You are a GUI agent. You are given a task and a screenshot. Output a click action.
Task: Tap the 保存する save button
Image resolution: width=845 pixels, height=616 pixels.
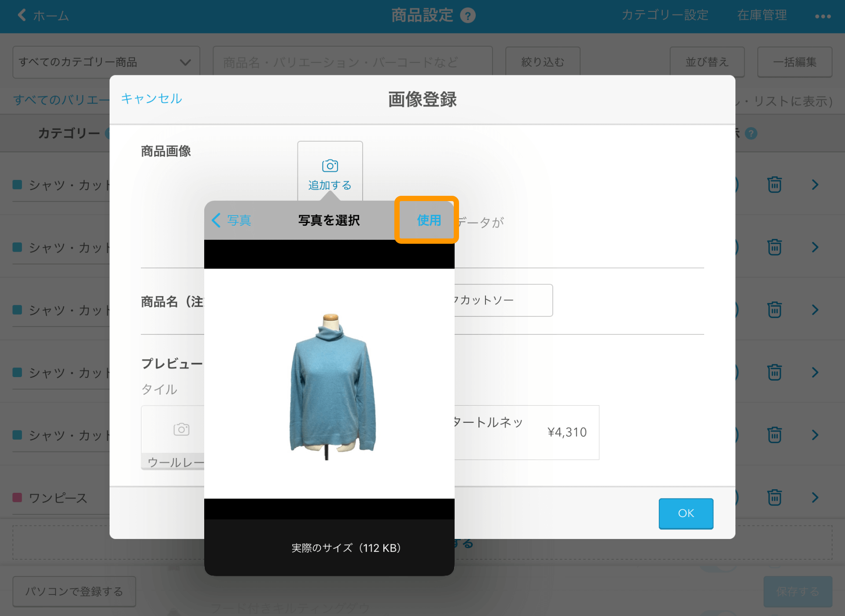(x=797, y=591)
